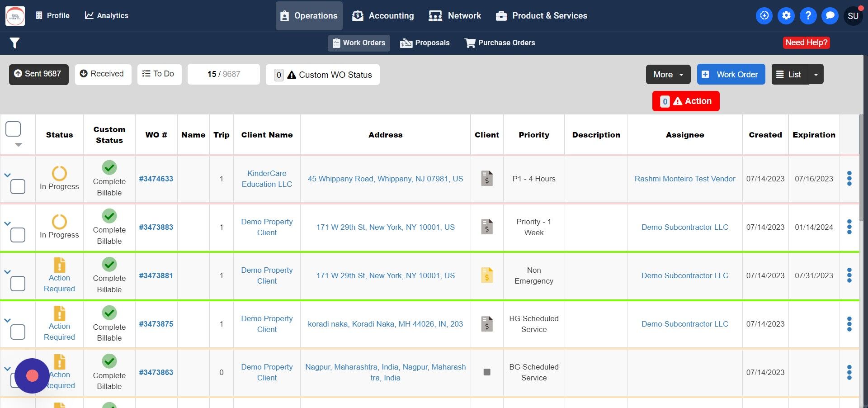Click the help question mark icon
The height and width of the screenshot is (408, 868).
click(x=808, y=16)
